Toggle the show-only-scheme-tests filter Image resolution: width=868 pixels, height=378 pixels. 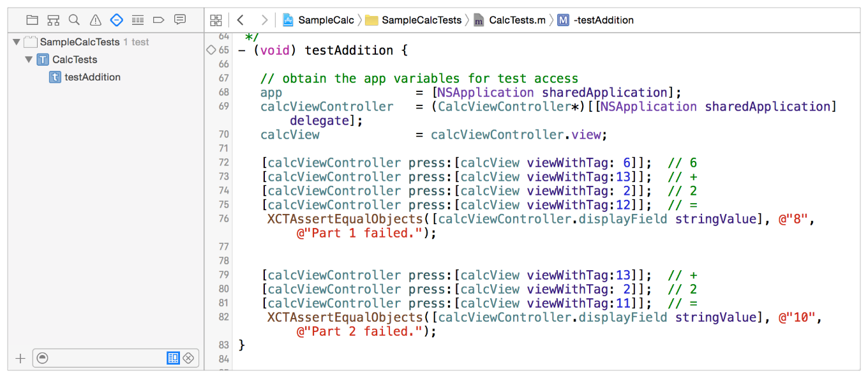click(x=173, y=358)
